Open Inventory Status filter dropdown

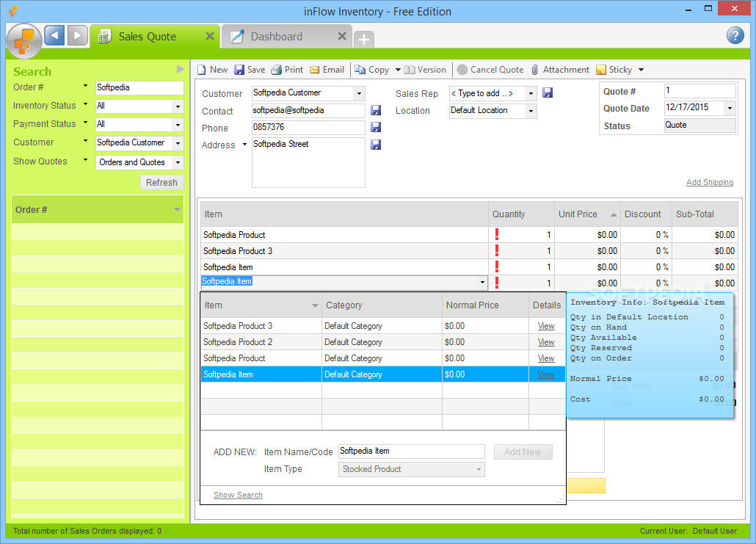pyautogui.click(x=178, y=106)
